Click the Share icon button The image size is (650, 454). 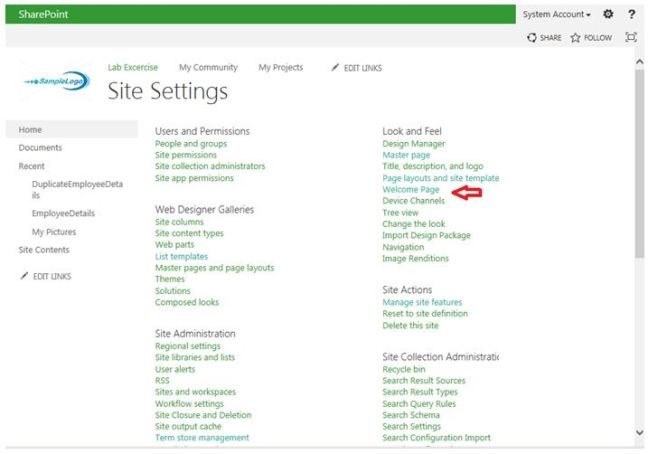[x=531, y=38]
